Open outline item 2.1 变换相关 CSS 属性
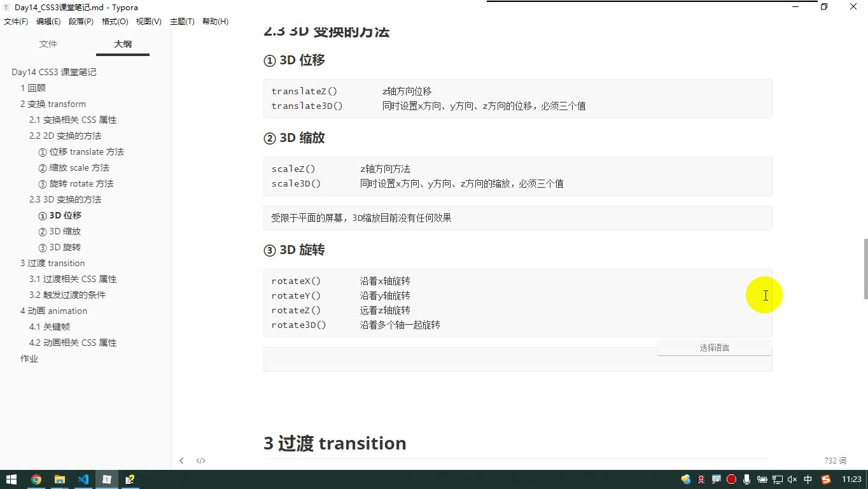This screenshot has height=489, width=868. 73,120
